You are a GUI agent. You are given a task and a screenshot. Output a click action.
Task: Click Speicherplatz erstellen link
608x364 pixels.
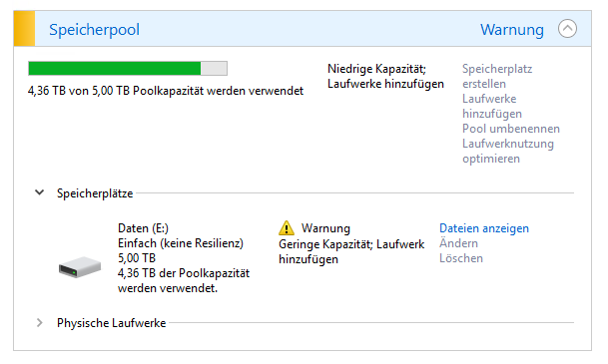497,76
